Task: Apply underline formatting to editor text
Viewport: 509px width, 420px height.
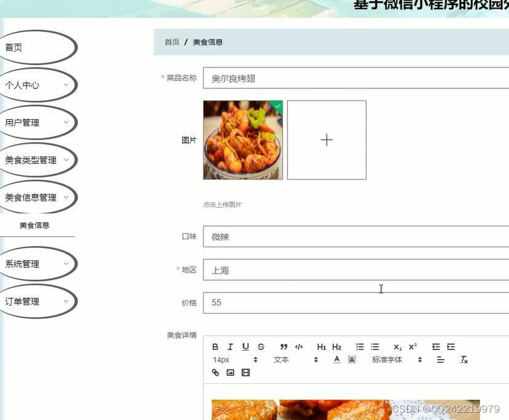Action: 245,346
